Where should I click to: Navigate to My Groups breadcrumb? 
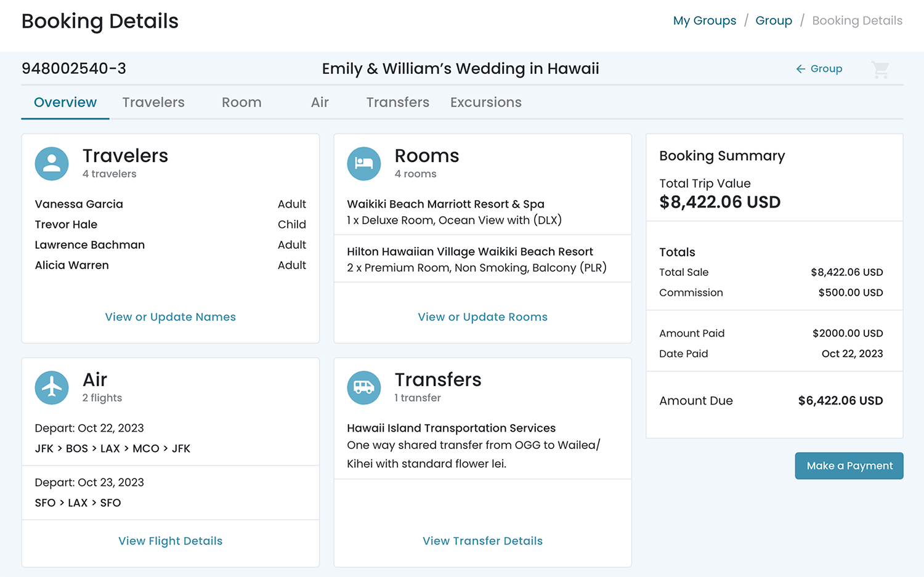pos(704,21)
